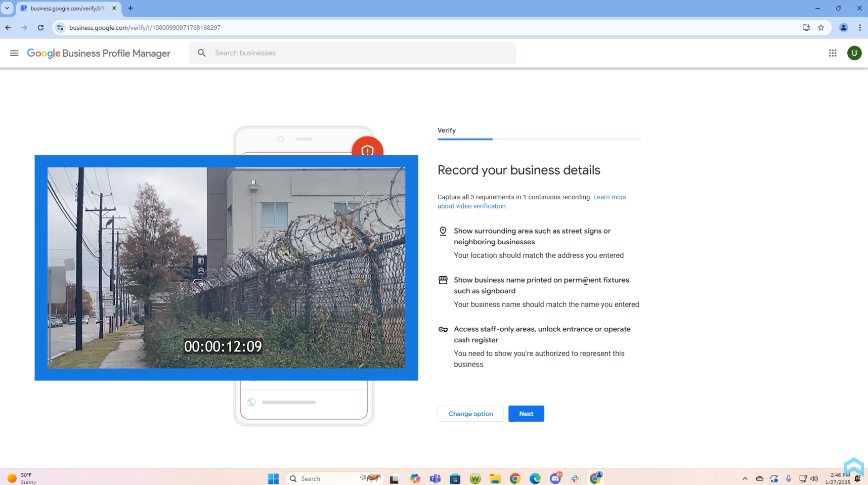This screenshot has height=485, width=868.
Task: View site information icon
Action: tap(60, 28)
